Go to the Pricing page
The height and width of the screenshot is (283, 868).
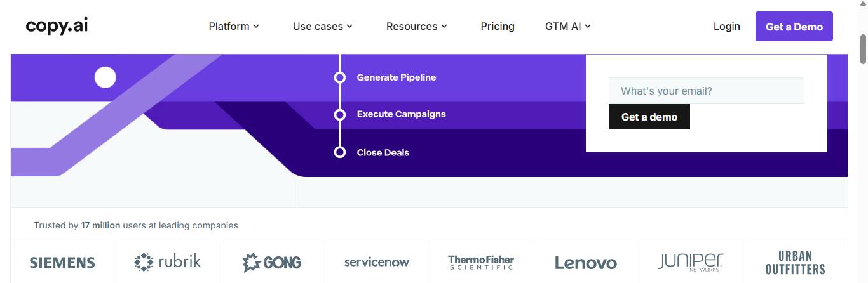click(x=498, y=26)
